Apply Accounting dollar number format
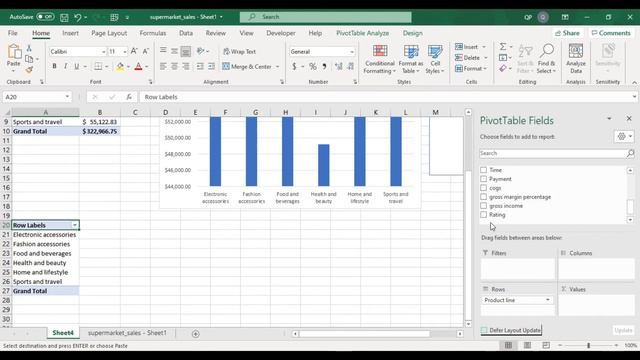 pyautogui.click(x=294, y=66)
